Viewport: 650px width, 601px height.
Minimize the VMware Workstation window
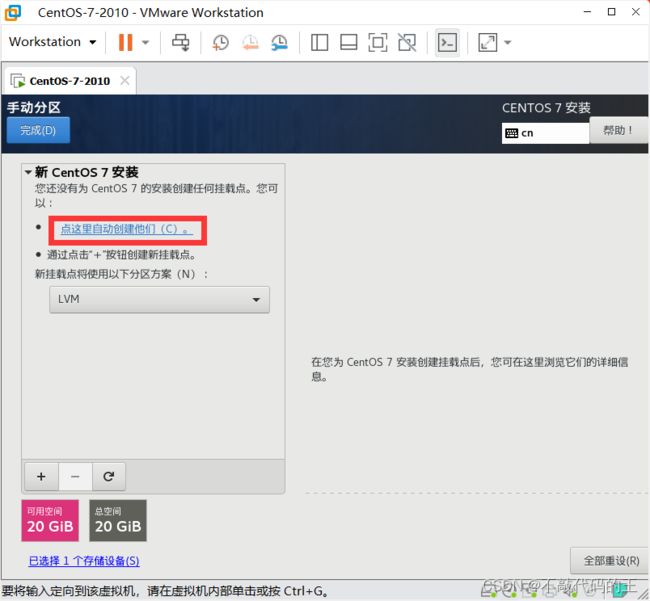pyautogui.click(x=587, y=12)
